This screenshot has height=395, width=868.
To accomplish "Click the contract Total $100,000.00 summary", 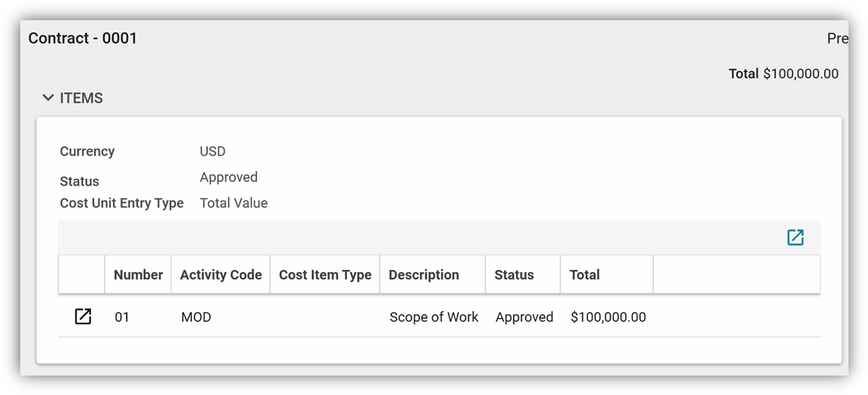I will pyautogui.click(x=783, y=74).
